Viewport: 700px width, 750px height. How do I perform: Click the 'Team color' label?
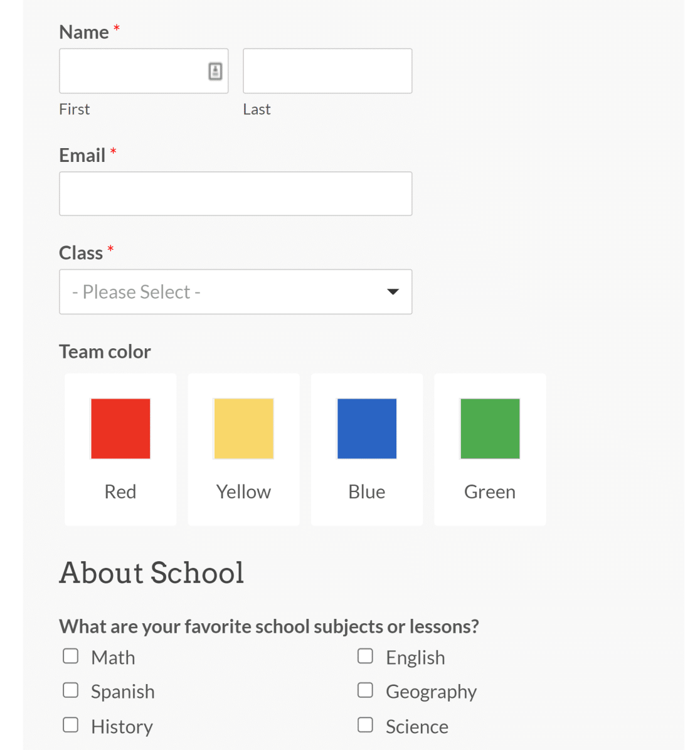105,351
